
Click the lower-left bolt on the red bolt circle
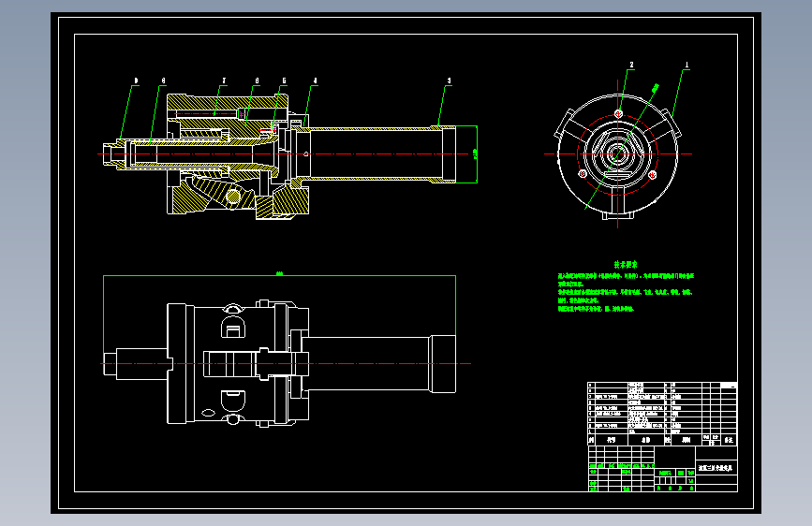(583, 174)
